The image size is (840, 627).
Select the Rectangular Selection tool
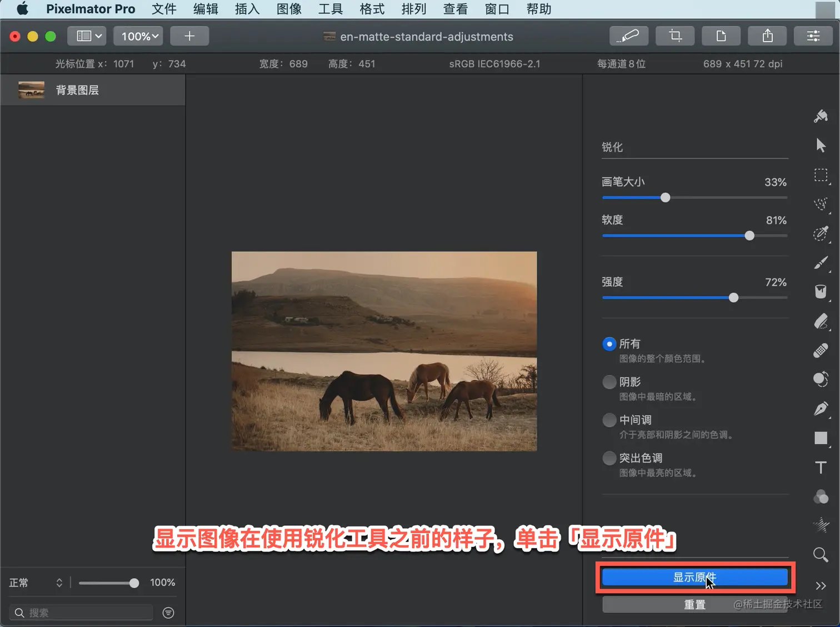point(821,175)
